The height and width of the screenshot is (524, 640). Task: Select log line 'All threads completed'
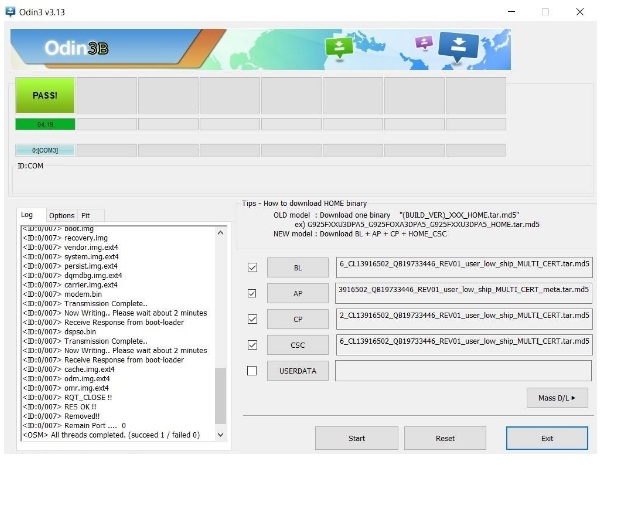111,435
